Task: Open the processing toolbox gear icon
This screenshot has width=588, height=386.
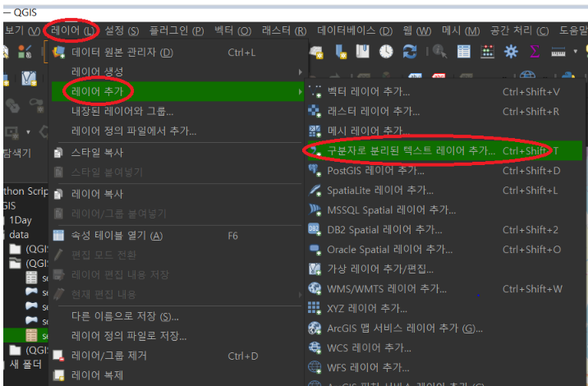Action: tap(511, 52)
